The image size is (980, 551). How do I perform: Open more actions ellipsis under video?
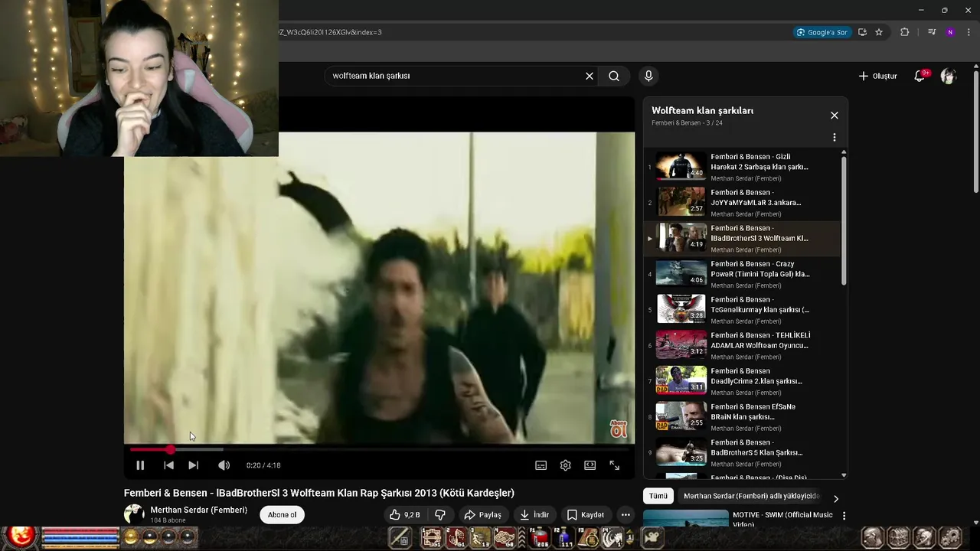[x=626, y=515]
